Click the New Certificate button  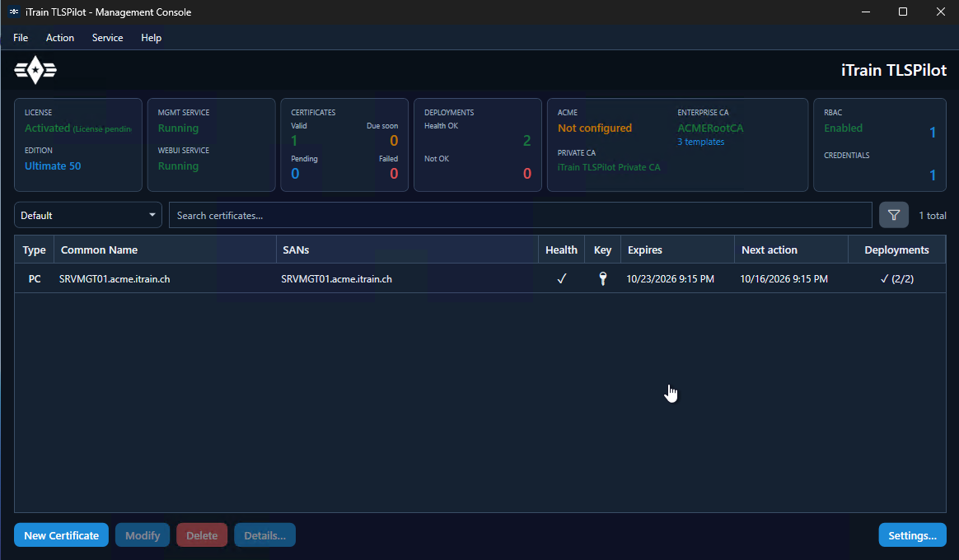coord(61,535)
